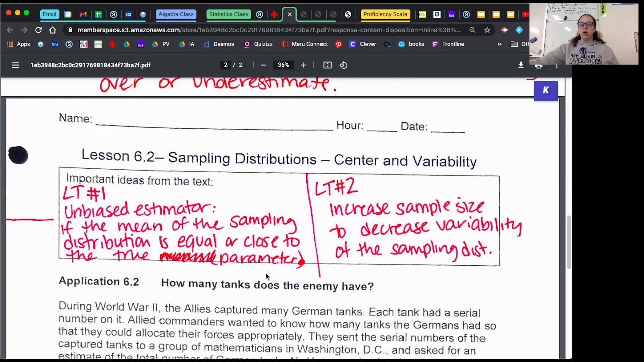The height and width of the screenshot is (362, 644).
Task: Zoom in on the PDF with plus button
Action: click(303, 65)
